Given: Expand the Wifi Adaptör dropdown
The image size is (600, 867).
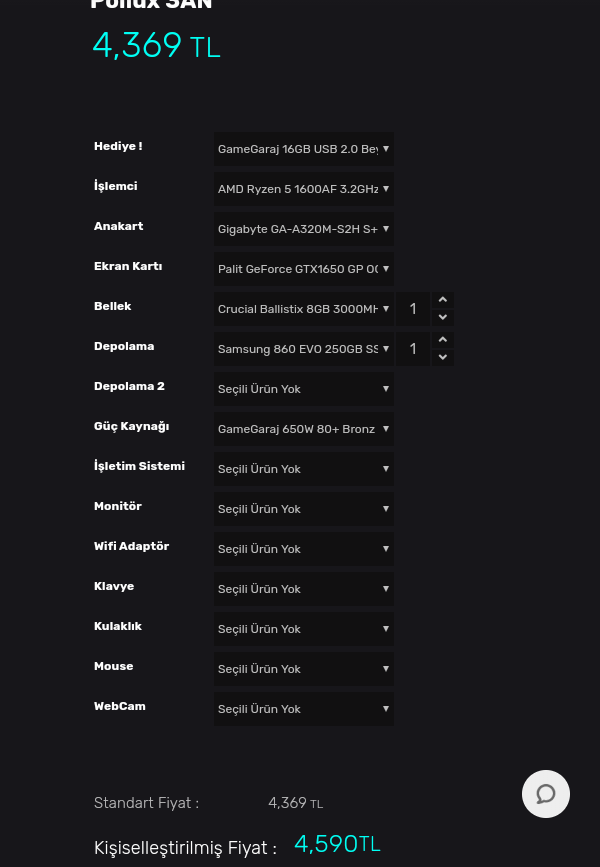Looking at the screenshot, I should tap(303, 549).
